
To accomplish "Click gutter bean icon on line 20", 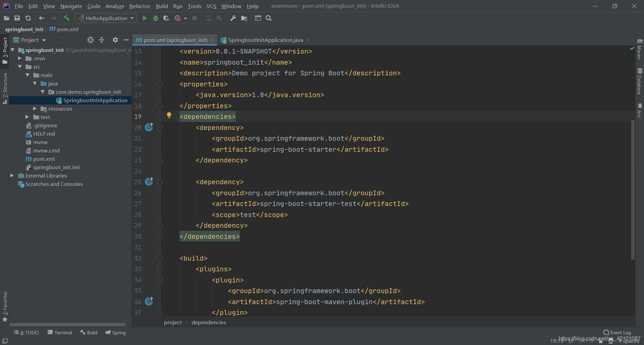I will click(149, 127).
